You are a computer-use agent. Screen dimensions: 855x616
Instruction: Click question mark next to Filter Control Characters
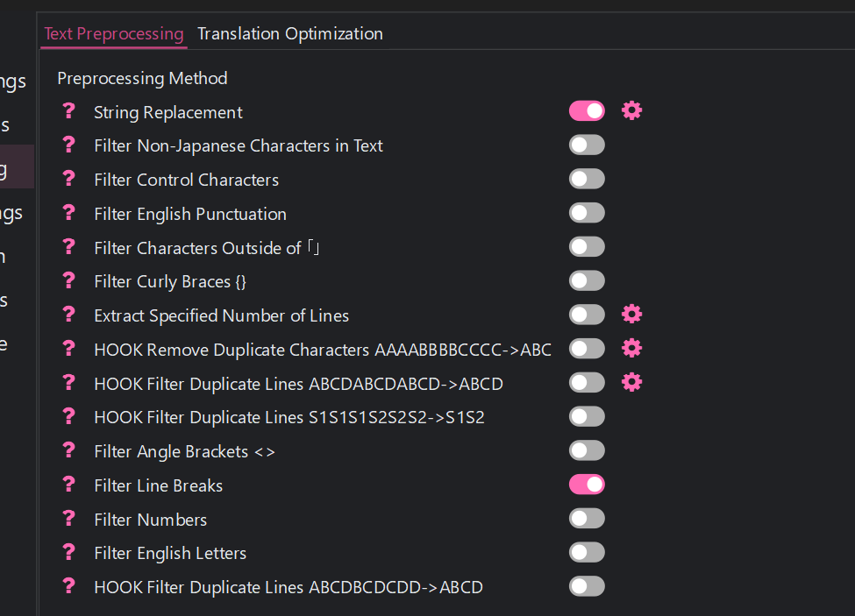click(x=69, y=179)
